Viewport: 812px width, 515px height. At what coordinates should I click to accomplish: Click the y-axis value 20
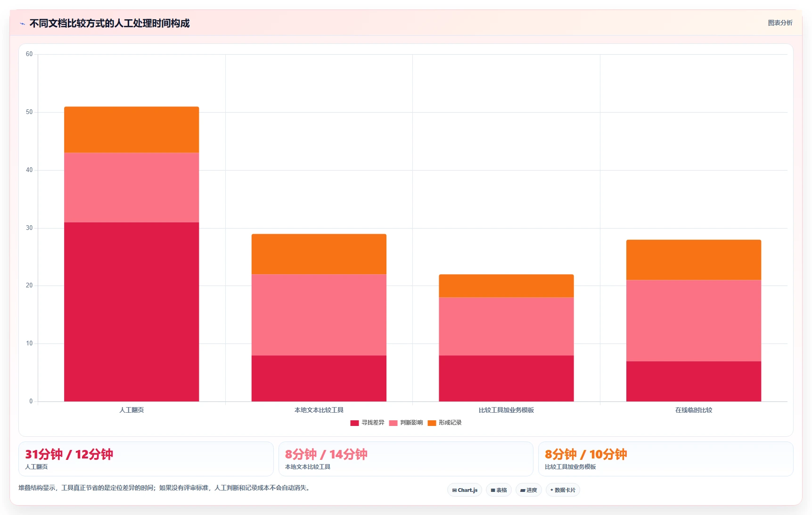(29, 286)
